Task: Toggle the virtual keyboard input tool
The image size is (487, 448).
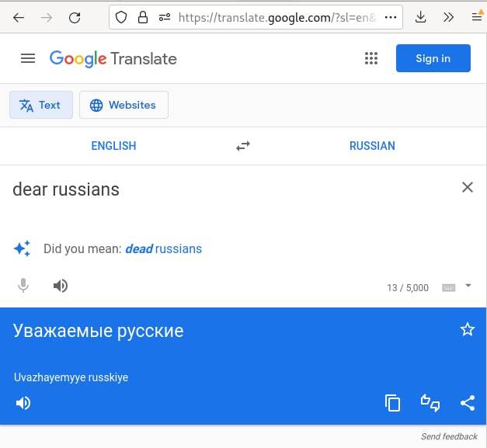Action: (x=448, y=288)
